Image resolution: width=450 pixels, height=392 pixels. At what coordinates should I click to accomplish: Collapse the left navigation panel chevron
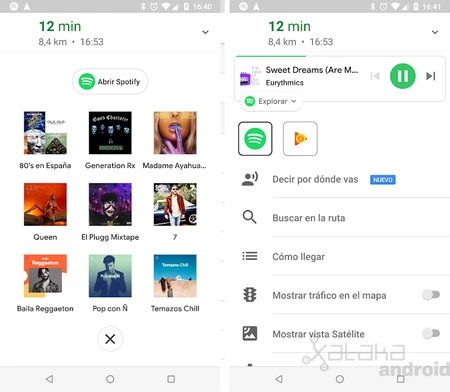tap(205, 32)
